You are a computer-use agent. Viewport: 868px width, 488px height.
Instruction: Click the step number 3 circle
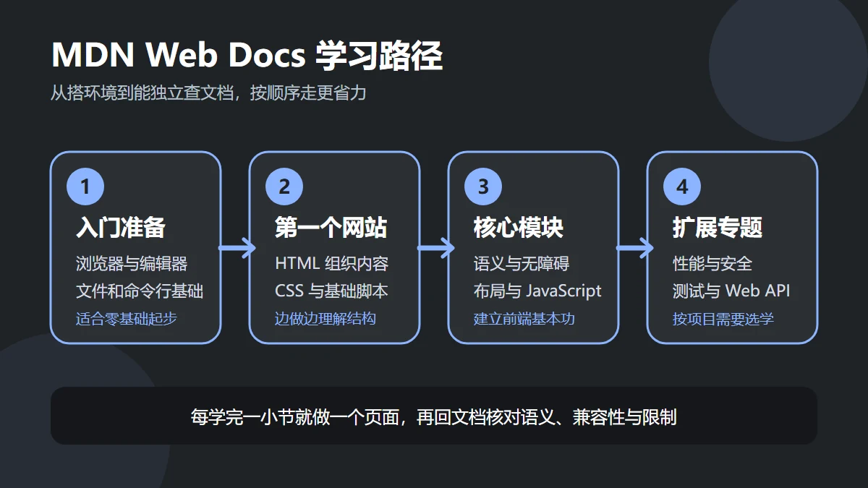point(483,187)
